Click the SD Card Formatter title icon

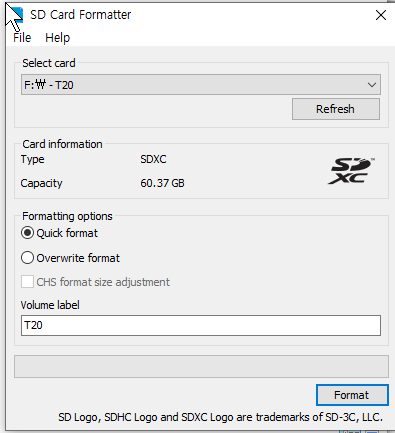[16, 15]
